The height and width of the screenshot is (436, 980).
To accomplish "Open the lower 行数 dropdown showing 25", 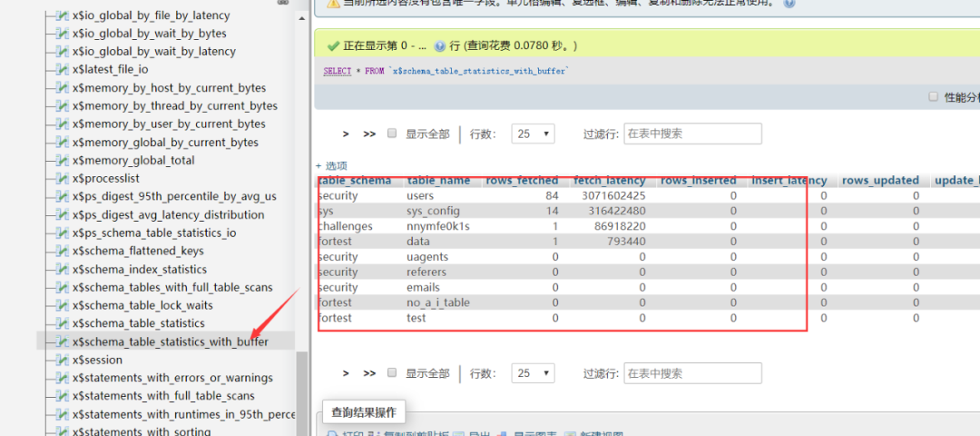I will point(533,373).
